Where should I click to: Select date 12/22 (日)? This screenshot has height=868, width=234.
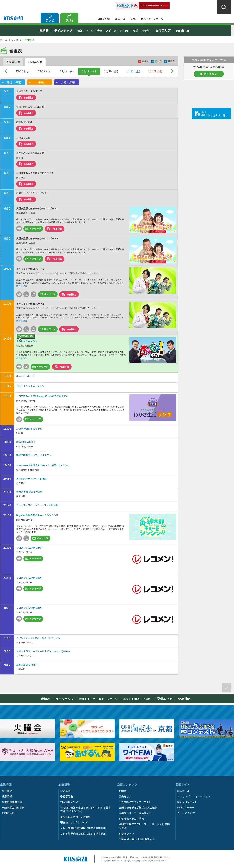(155, 71)
